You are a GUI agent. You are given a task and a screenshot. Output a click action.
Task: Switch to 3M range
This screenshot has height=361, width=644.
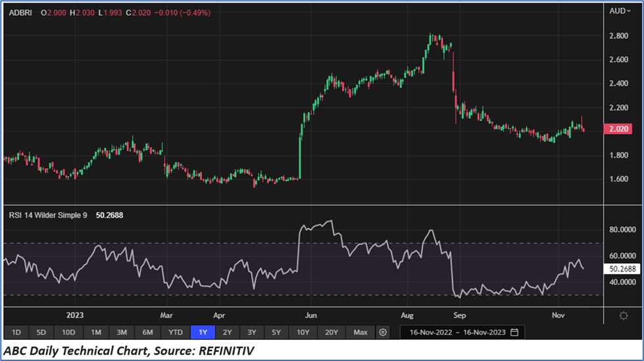pos(122,332)
